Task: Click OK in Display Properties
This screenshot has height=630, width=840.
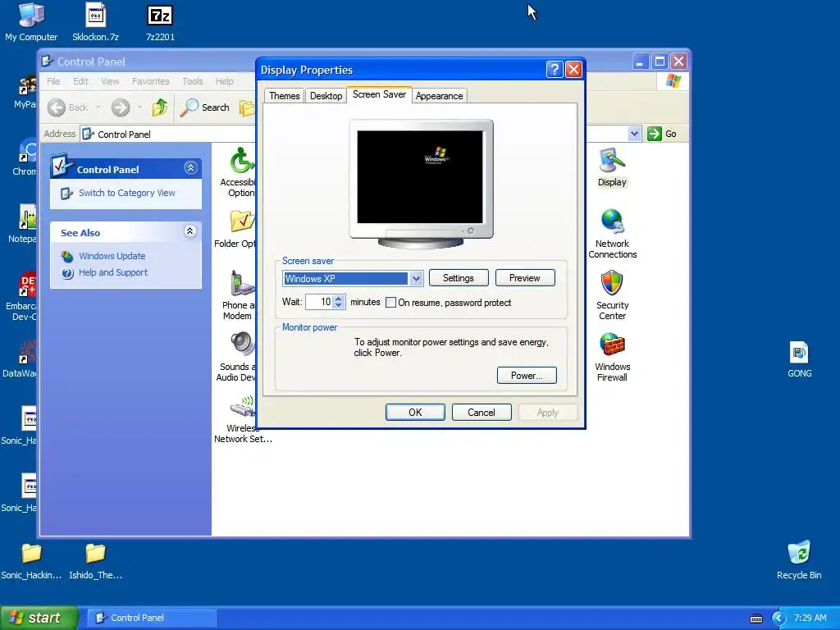Action: pos(415,413)
